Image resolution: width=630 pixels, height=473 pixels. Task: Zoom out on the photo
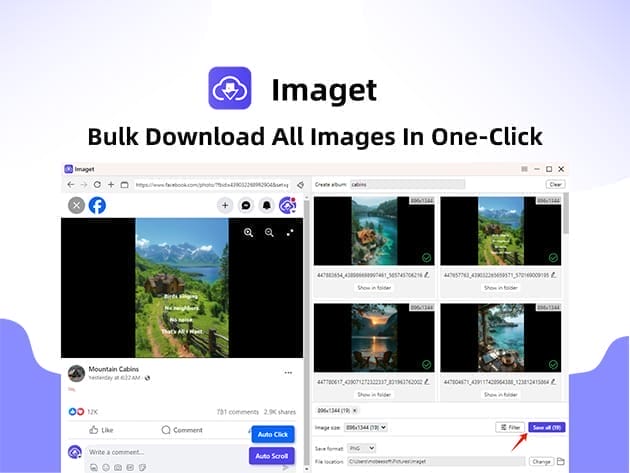click(x=269, y=232)
